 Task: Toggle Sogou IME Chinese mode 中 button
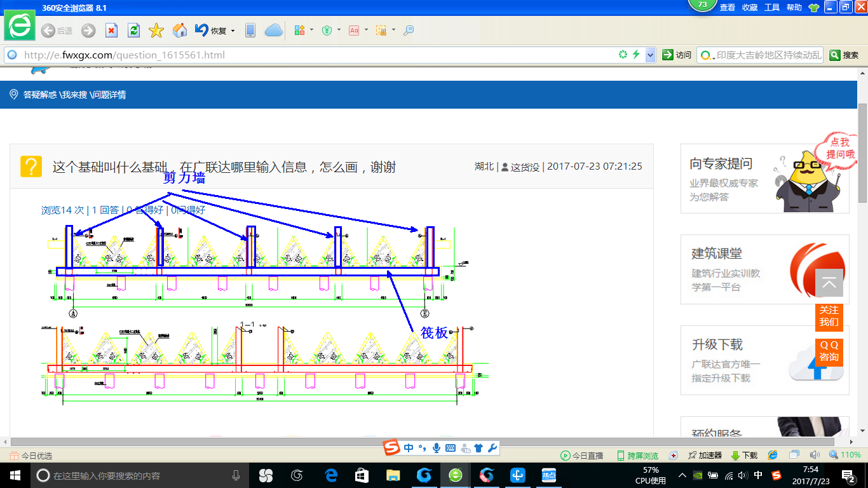tap(409, 448)
